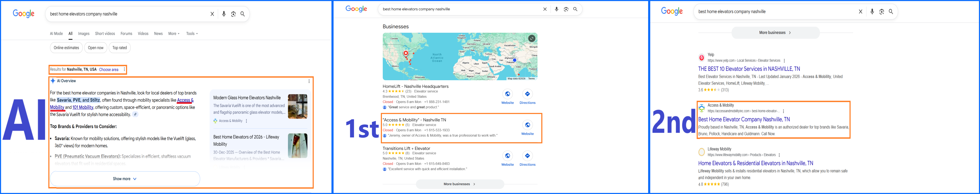Get Directions to Transitions Lift + Elevator

click(x=527, y=156)
